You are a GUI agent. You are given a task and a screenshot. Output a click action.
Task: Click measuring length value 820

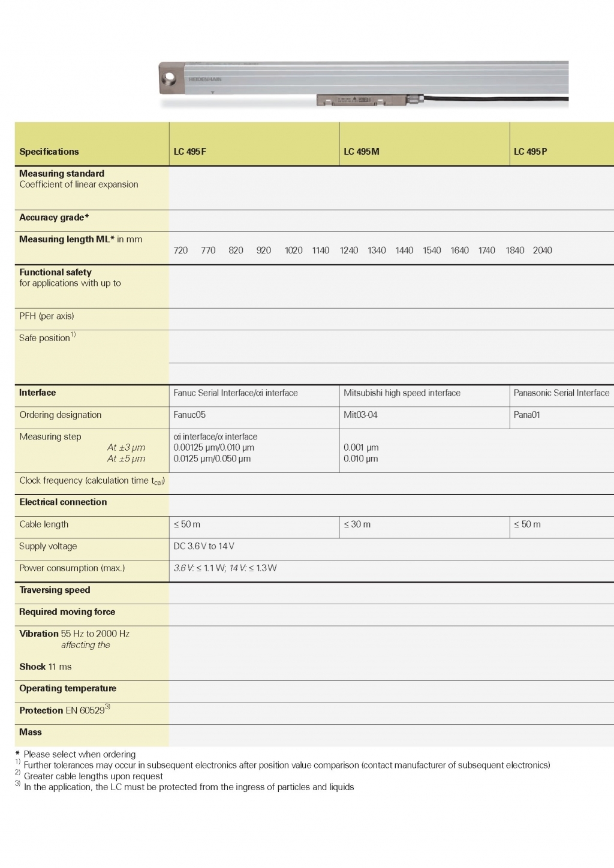pos(236,251)
